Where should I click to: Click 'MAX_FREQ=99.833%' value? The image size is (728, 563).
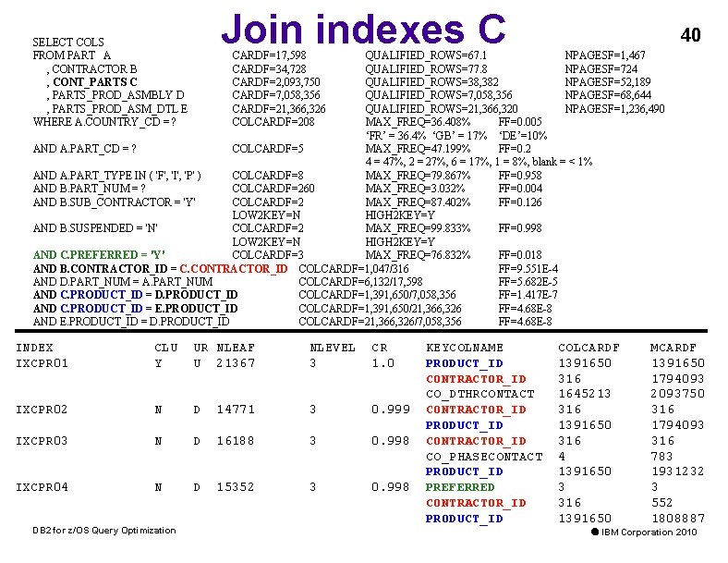418,228
